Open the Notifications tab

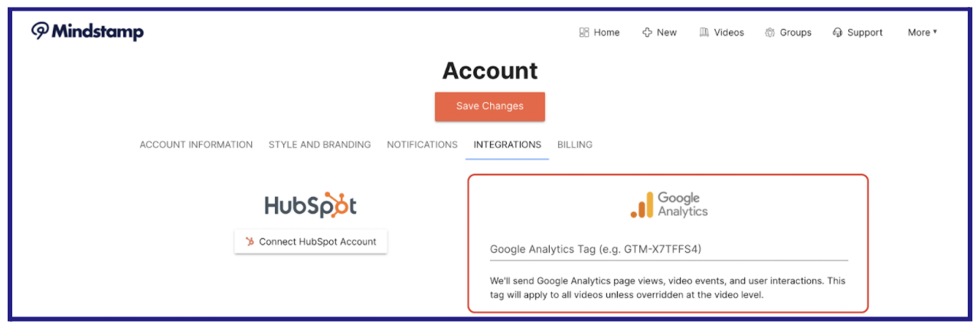(x=422, y=144)
